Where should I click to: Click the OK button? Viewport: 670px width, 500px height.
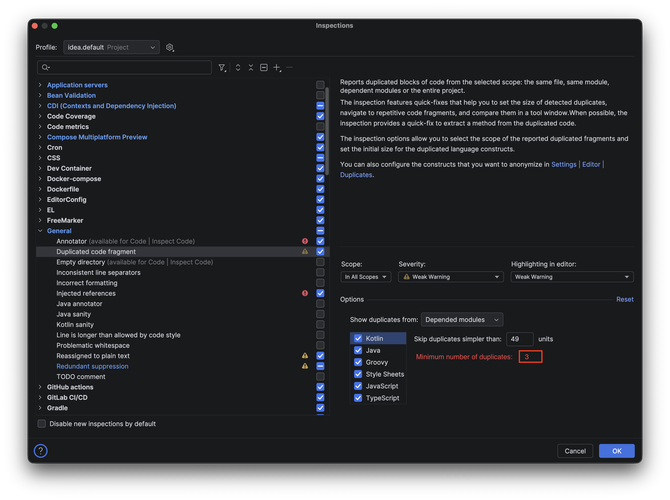point(616,451)
